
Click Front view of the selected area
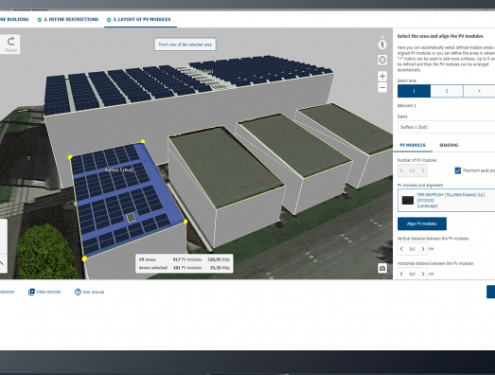[x=185, y=44]
